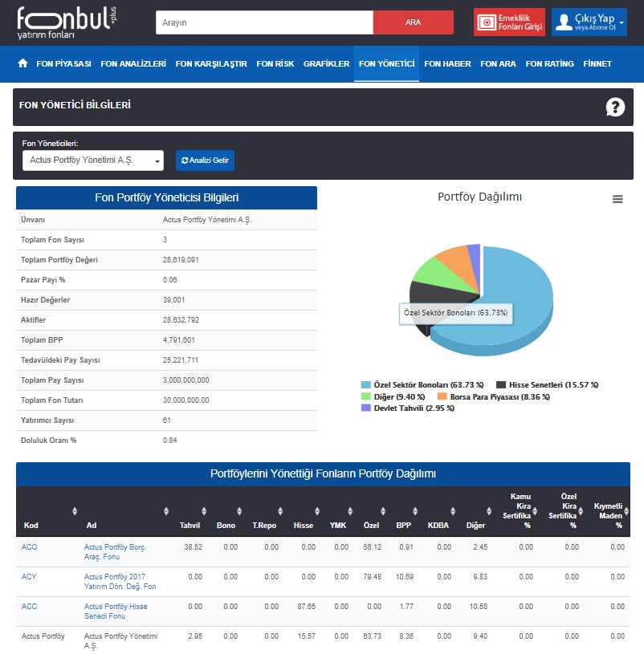The image size is (644, 654).
Task: Toggle Devlet Tahvili legend swatch
Action: 366,408
